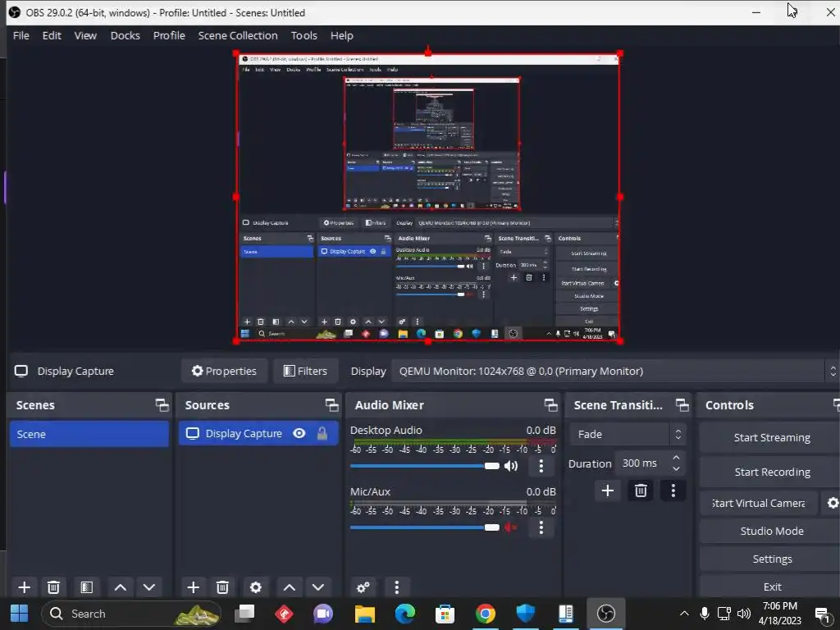Select Display Capture source in Sources list
The height and width of the screenshot is (630, 840).
pyautogui.click(x=258, y=433)
